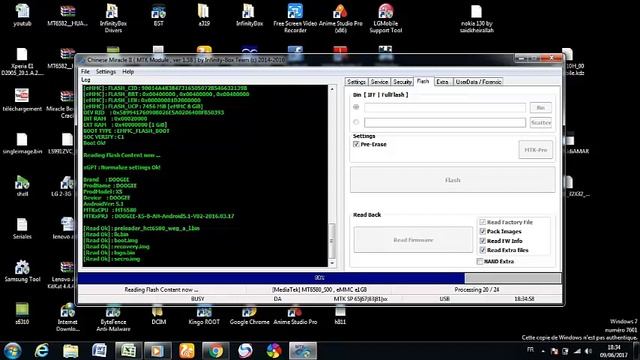Image resolution: width=640 pixels, height=360 pixels.
Task: Select the Flash tab
Action: pyautogui.click(x=423, y=81)
